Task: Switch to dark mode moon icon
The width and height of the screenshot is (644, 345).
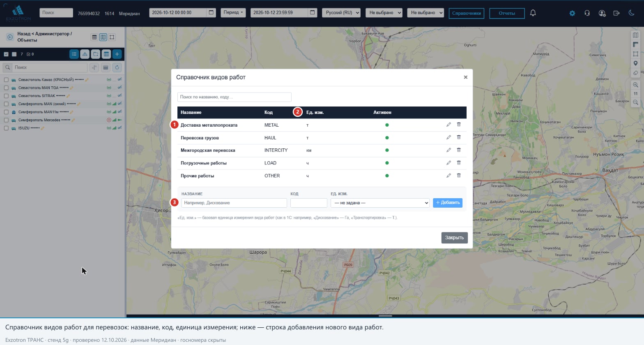Action: (631, 13)
